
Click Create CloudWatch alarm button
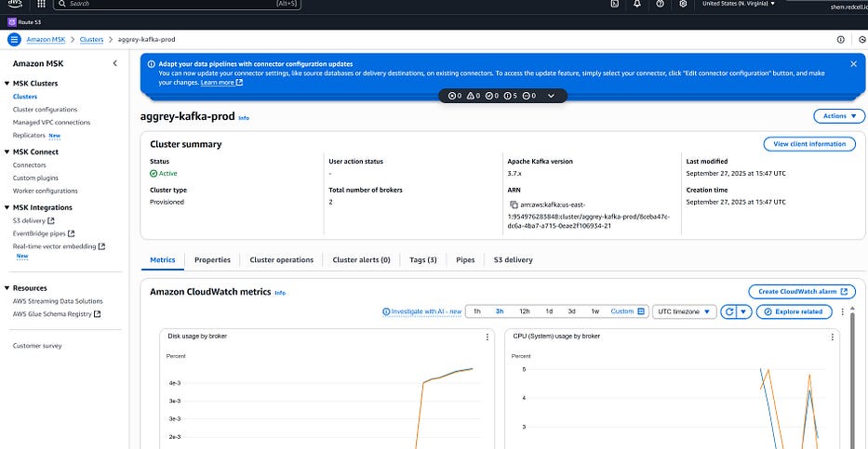802,291
